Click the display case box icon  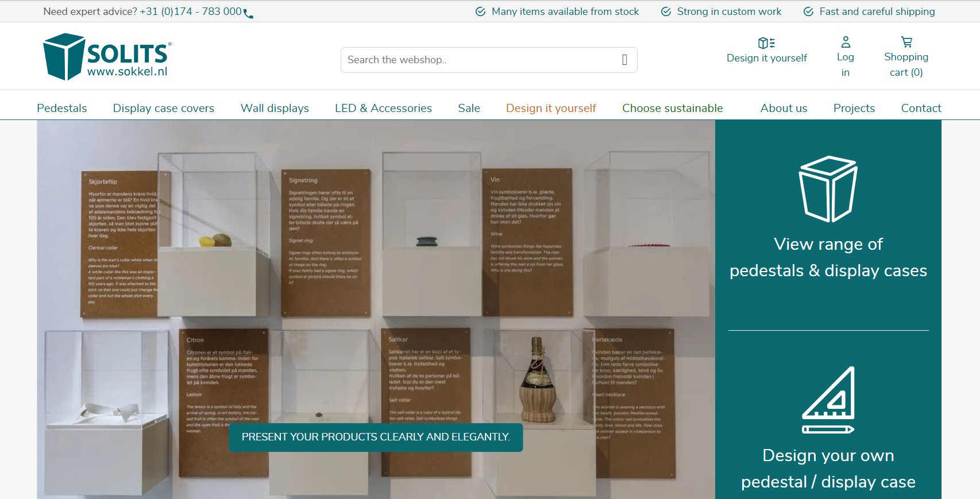828,189
